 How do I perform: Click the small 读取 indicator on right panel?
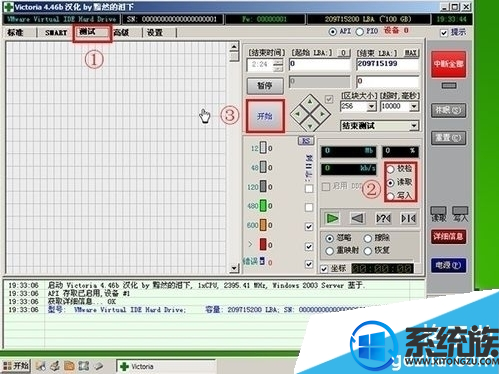click(x=438, y=211)
